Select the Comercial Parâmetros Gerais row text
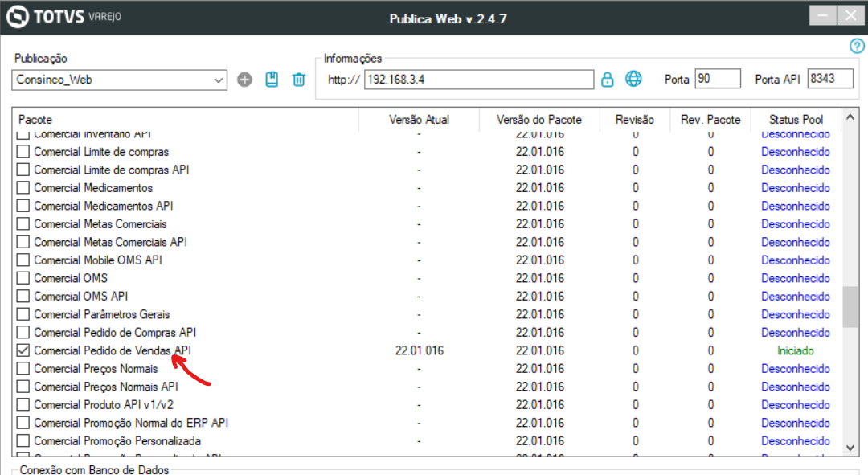Image resolution: width=868 pixels, height=475 pixels. tap(102, 314)
